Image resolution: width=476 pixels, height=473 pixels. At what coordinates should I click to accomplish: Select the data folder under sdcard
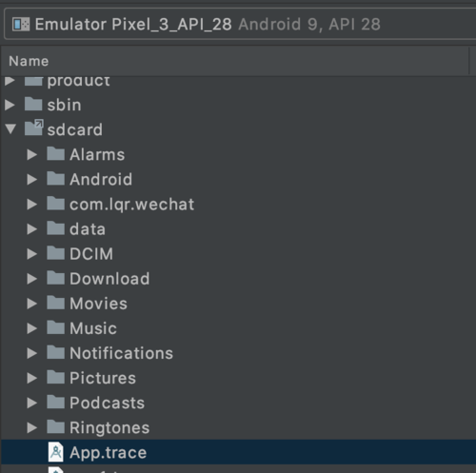click(x=88, y=229)
